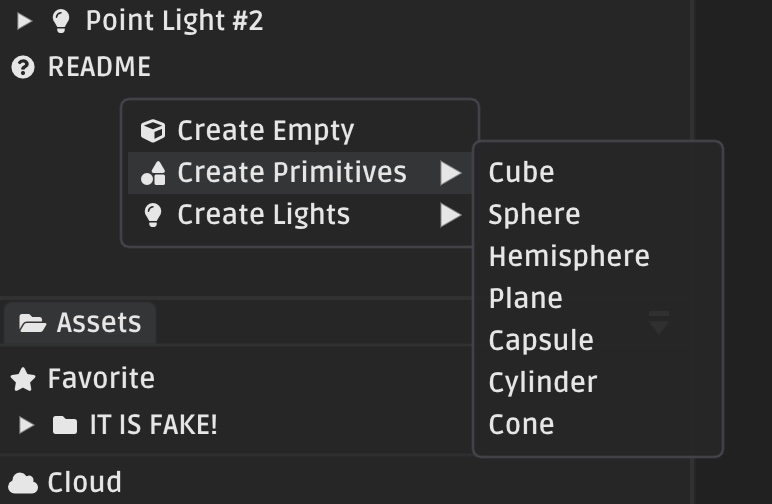Open the Create Lights submenu arrow
Image resolution: width=772 pixels, height=504 pixels.
[x=450, y=215]
